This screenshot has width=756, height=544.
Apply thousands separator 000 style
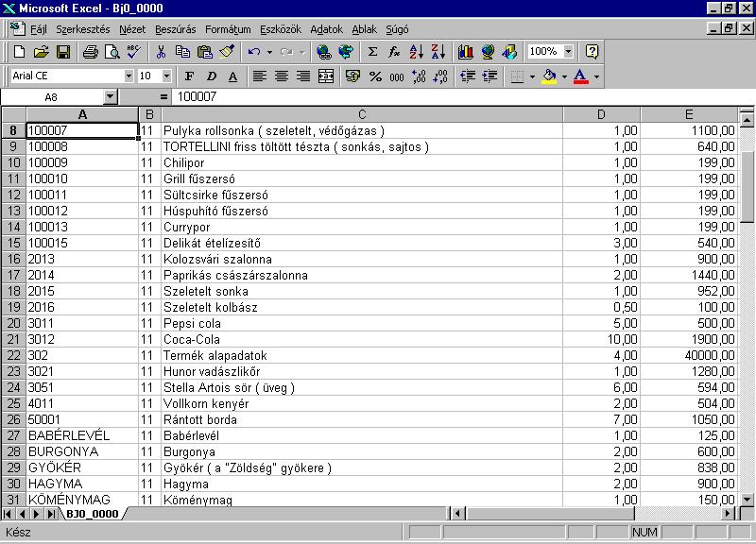click(x=397, y=76)
